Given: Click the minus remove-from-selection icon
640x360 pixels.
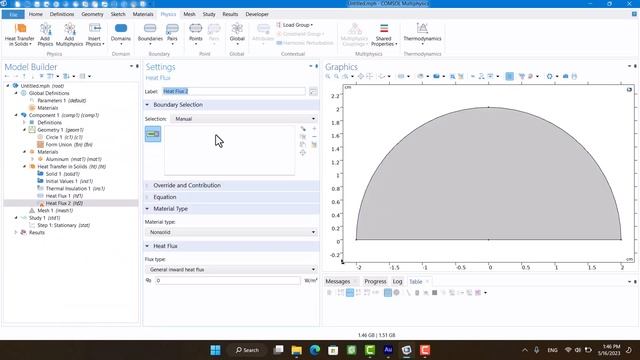Looking at the screenshot, I should coord(314,136).
